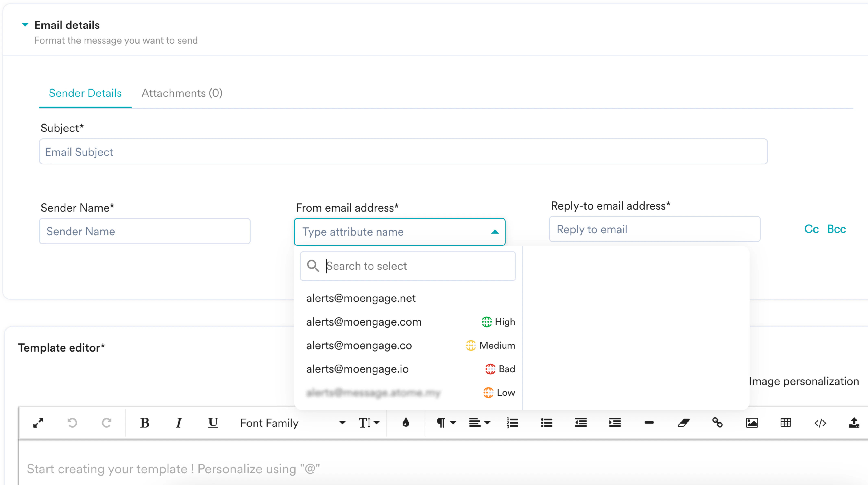Click the Email Subject input field
Image resolution: width=868 pixels, height=485 pixels.
403,152
